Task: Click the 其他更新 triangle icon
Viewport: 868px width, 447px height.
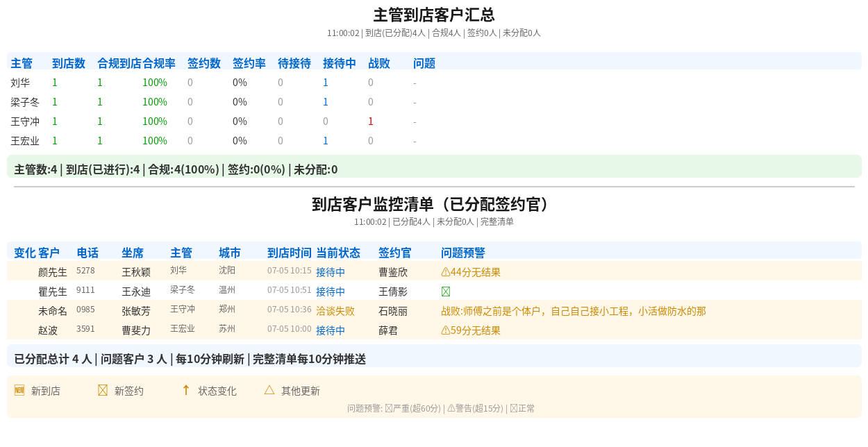Action: click(x=269, y=390)
